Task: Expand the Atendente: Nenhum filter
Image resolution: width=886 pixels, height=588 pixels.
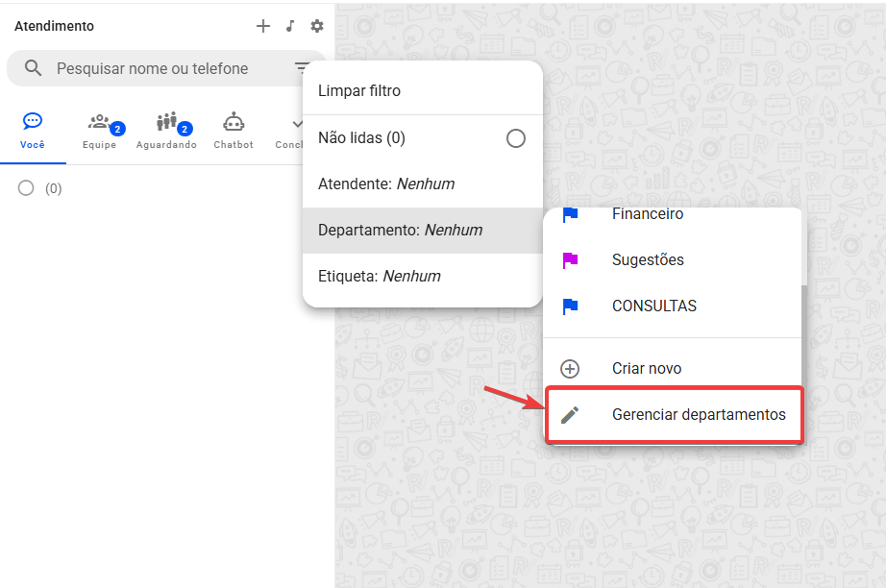Action: (423, 184)
